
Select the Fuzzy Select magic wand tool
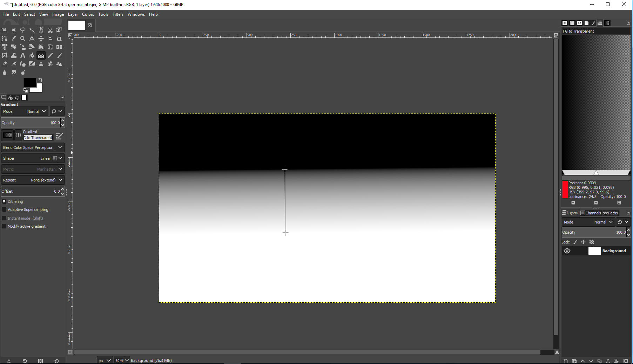(32, 30)
